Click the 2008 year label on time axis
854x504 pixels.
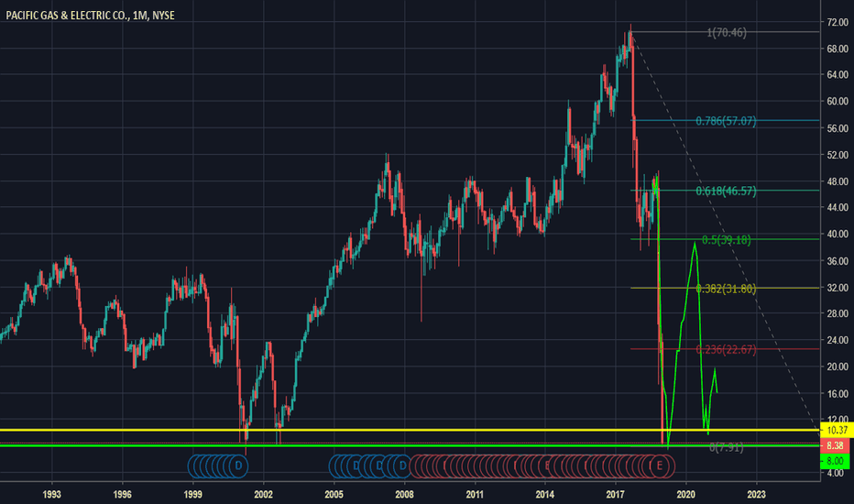tap(404, 495)
